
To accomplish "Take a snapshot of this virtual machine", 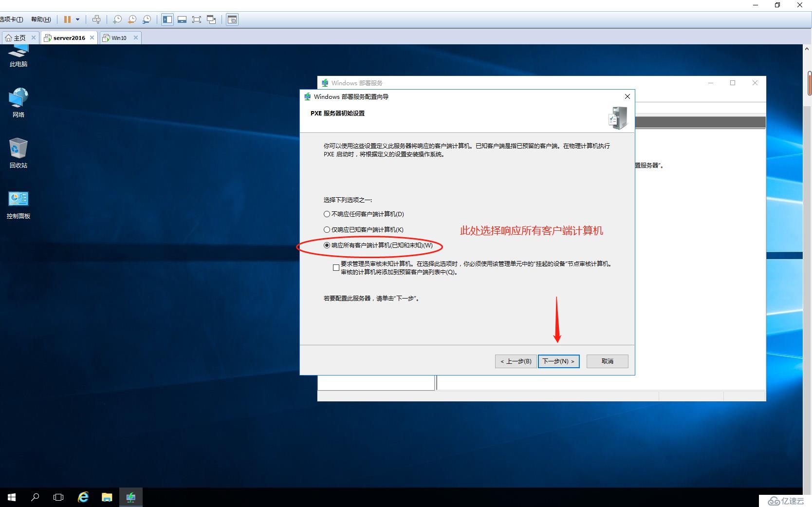I will tap(117, 19).
